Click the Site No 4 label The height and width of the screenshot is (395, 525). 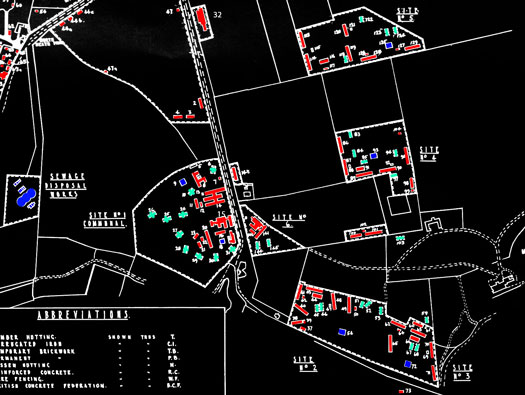[x=429, y=154]
